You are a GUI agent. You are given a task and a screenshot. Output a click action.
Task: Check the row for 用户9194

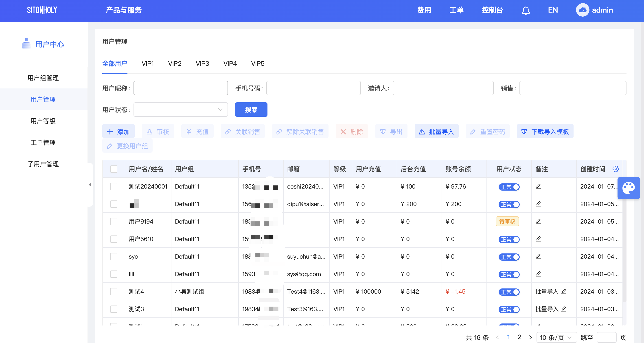point(114,221)
